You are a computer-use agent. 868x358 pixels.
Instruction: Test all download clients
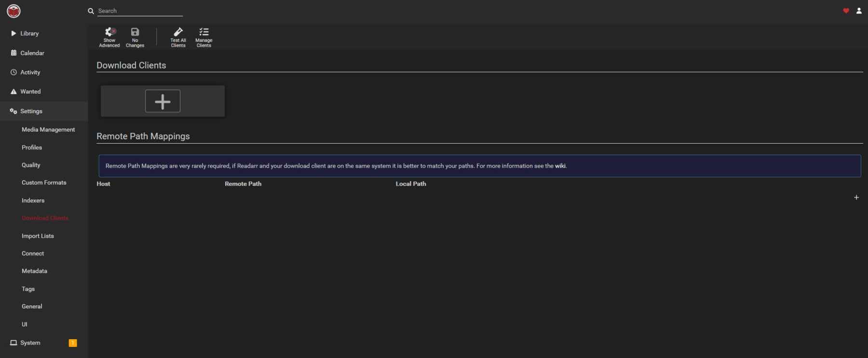pyautogui.click(x=178, y=37)
